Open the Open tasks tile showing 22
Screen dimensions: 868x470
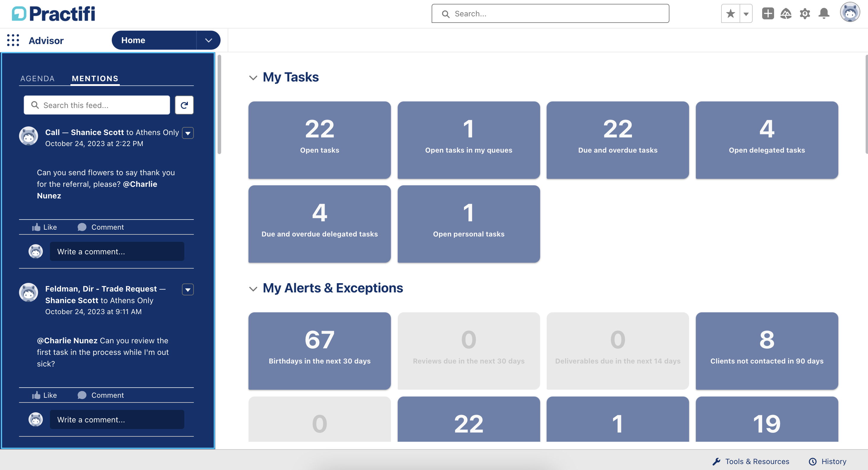pos(319,140)
